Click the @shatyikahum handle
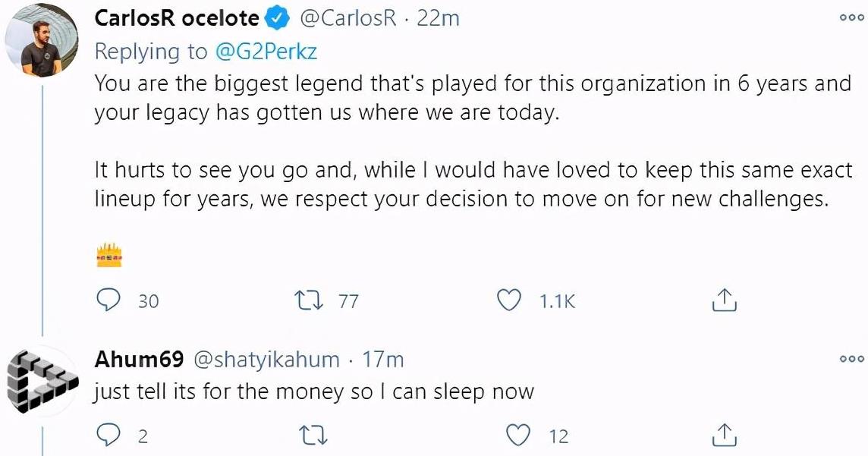The image size is (868, 456). tap(269, 359)
